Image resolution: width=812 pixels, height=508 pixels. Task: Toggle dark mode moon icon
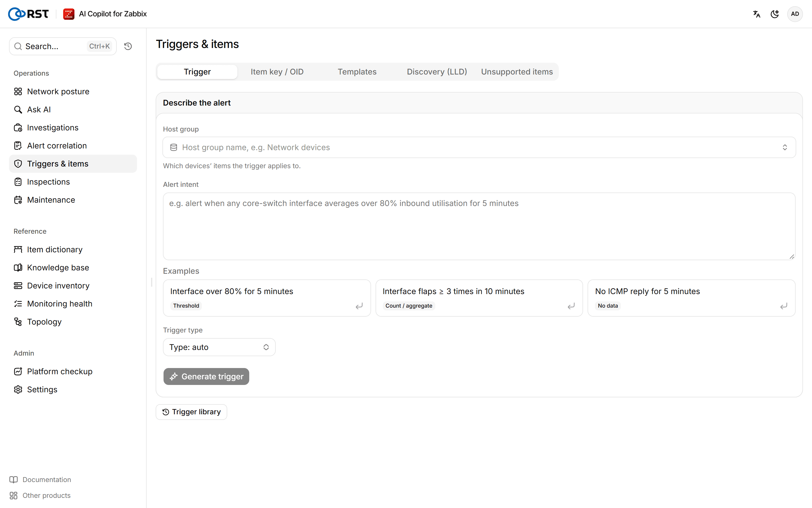pyautogui.click(x=775, y=14)
